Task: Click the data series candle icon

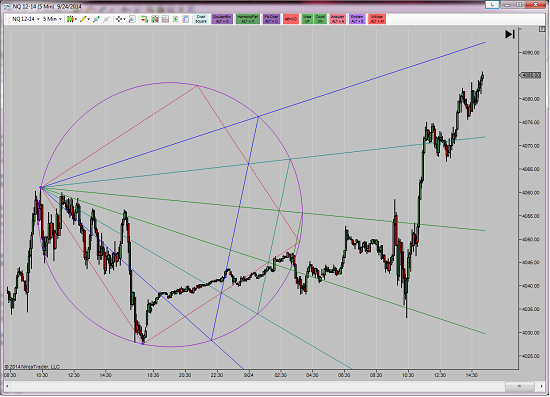Action: tap(155, 19)
